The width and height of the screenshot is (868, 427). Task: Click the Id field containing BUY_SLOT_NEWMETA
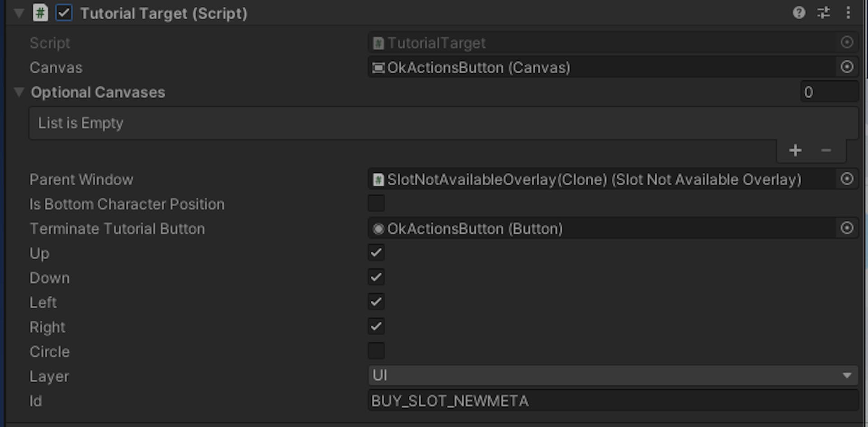[613, 401]
